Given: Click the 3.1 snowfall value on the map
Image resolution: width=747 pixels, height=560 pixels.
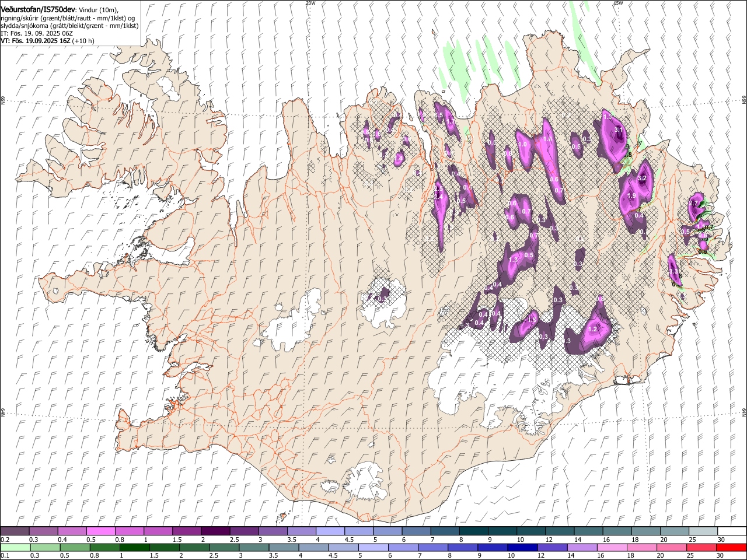Looking at the screenshot, I should [x=619, y=129].
